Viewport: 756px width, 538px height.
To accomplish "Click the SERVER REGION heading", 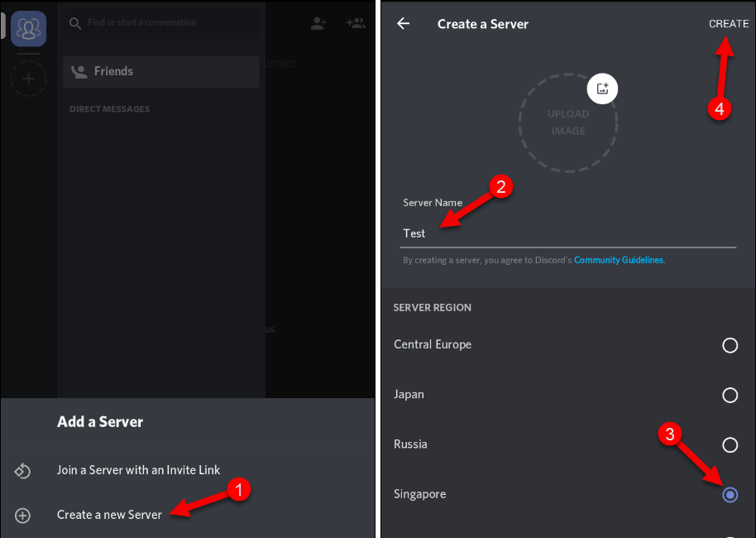I will point(432,308).
